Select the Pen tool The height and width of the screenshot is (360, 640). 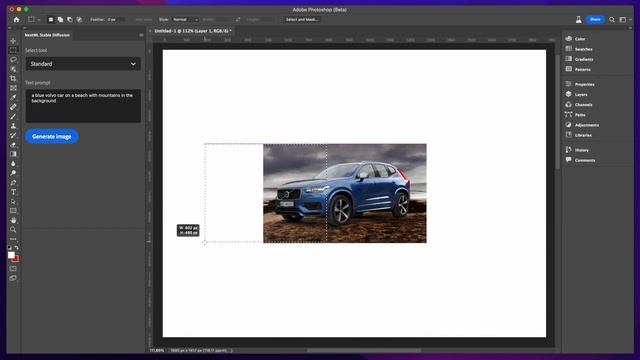pos(13,182)
